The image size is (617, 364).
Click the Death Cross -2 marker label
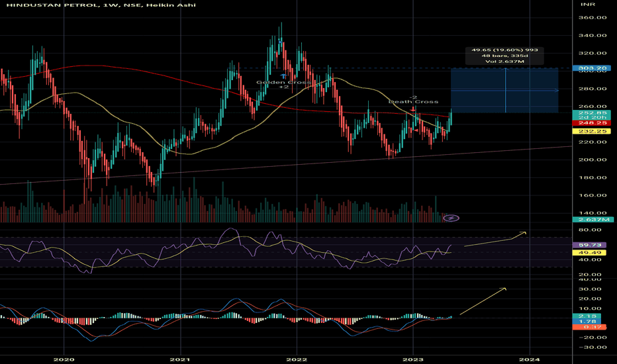pyautogui.click(x=413, y=99)
